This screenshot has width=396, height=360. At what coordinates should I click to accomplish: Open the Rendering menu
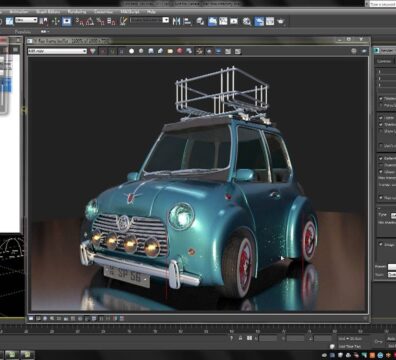pyautogui.click(x=76, y=11)
